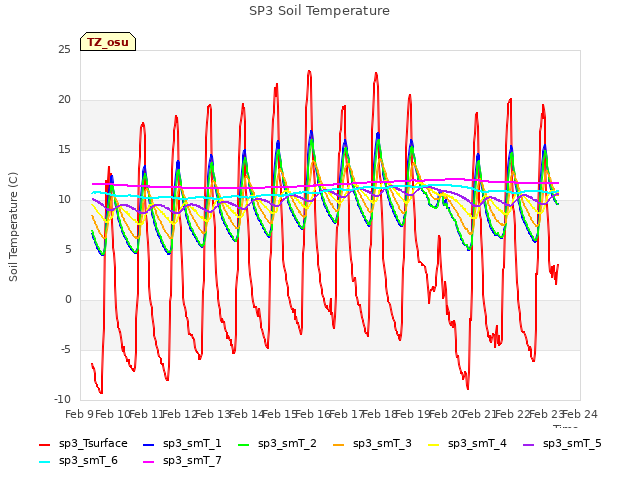Click the purple sp3_smT_5 legend swatch
Image resolution: width=640 pixels, height=480 pixels.
(x=529, y=445)
